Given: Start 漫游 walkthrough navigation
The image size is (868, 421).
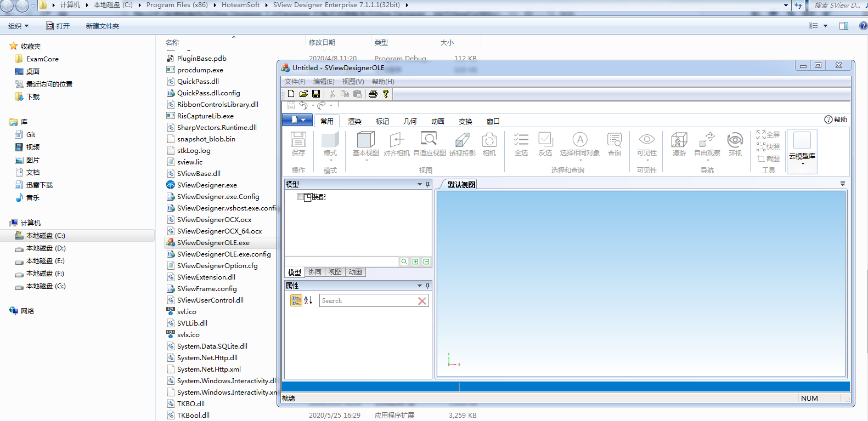Looking at the screenshot, I should 679,144.
